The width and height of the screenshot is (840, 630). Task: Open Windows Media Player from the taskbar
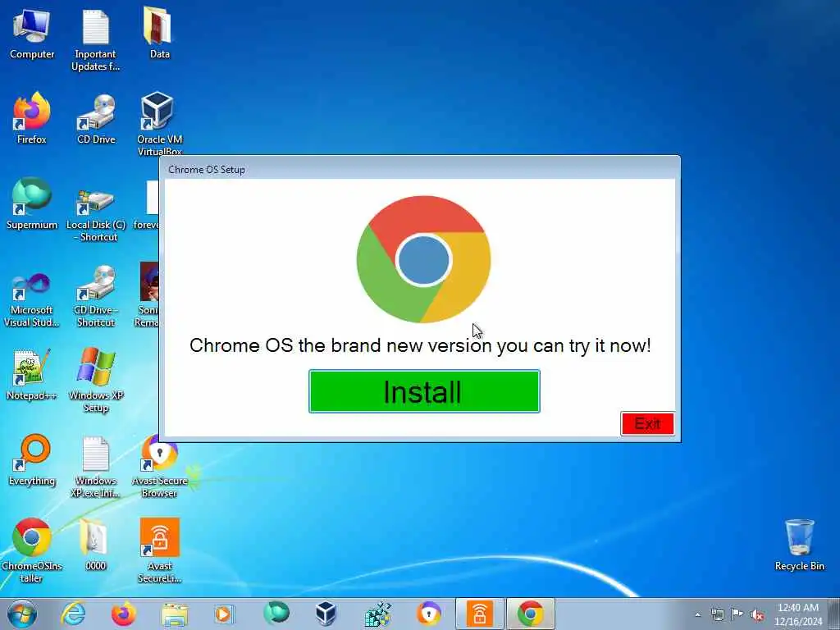(224, 614)
